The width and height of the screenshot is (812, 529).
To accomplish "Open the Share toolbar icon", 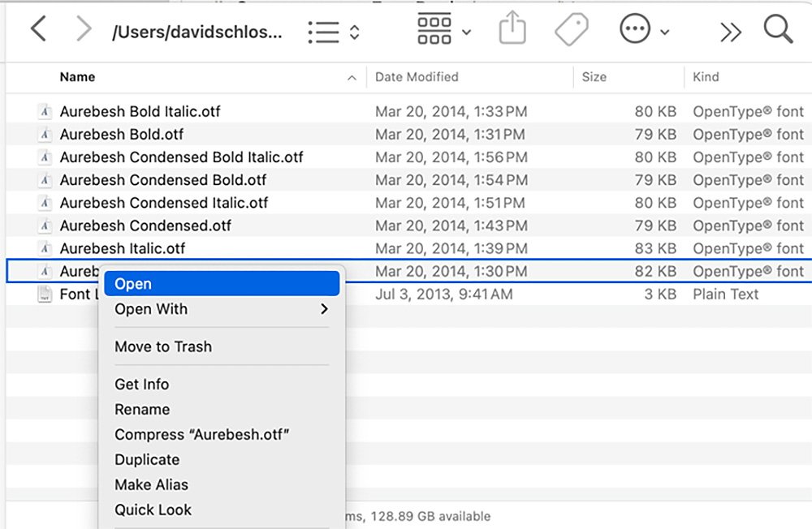I will 512,31.
